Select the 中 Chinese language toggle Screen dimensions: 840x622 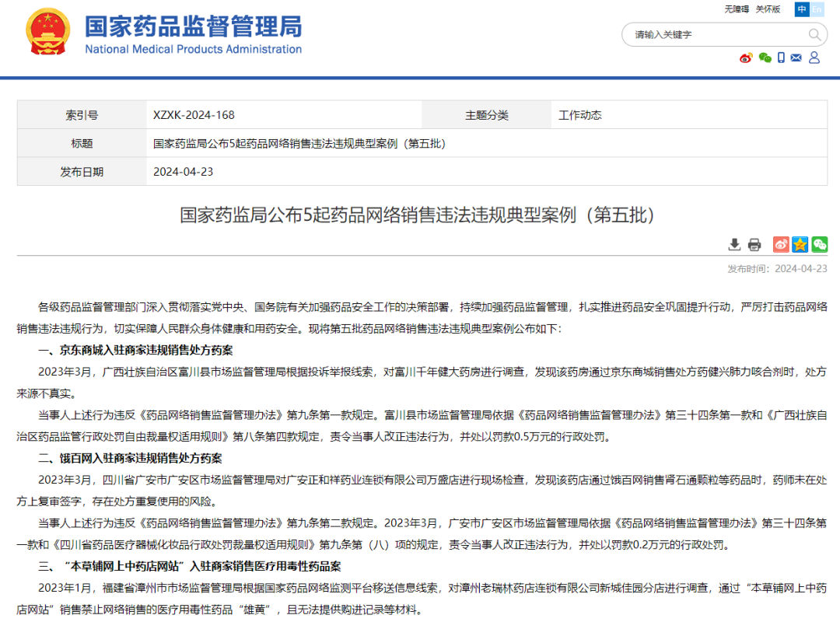[x=802, y=9]
